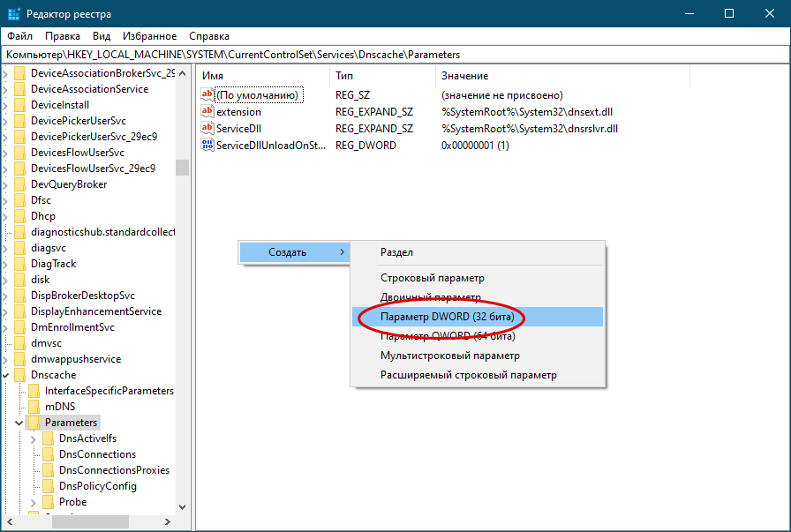791x532 pixels.
Task: Click the DevicePickerUserSvc folder icon
Action: 19,121
